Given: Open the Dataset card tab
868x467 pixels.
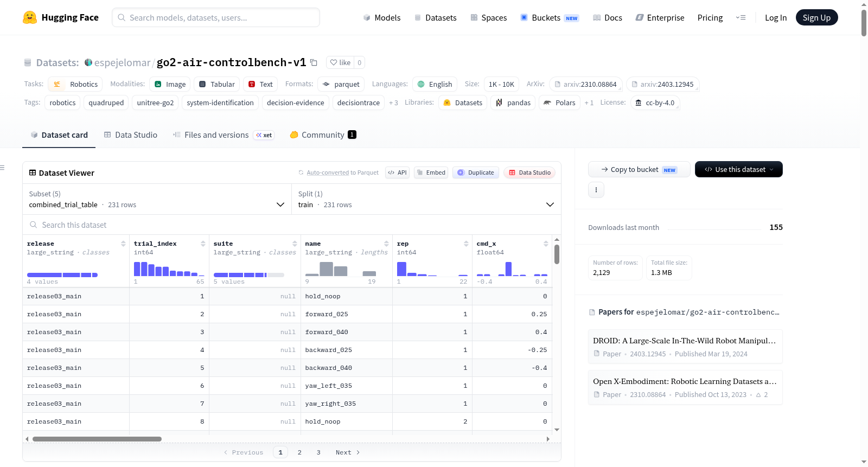Looking at the screenshot, I should 59,135.
